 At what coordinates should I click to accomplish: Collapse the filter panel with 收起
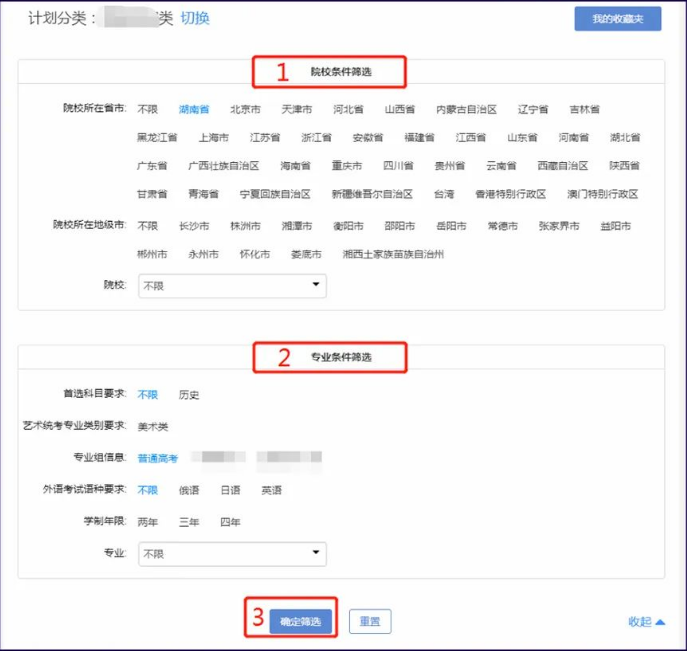tap(646, 622)
